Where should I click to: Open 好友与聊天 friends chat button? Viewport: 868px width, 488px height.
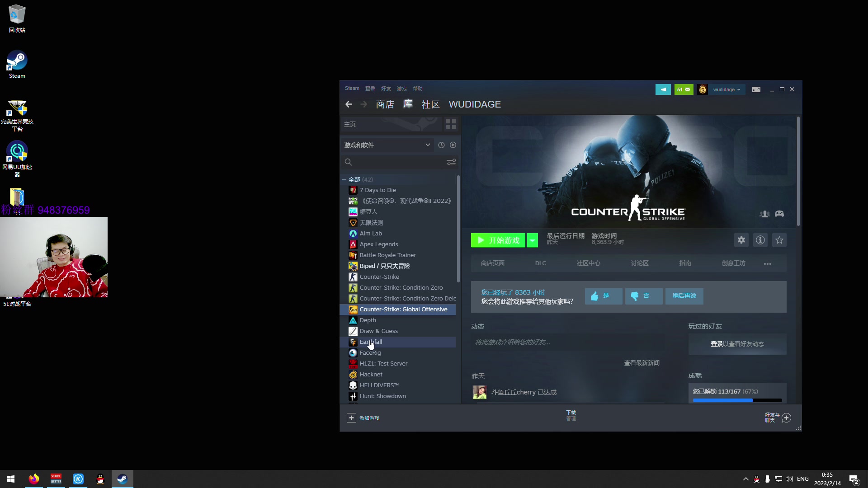[778, 418]
